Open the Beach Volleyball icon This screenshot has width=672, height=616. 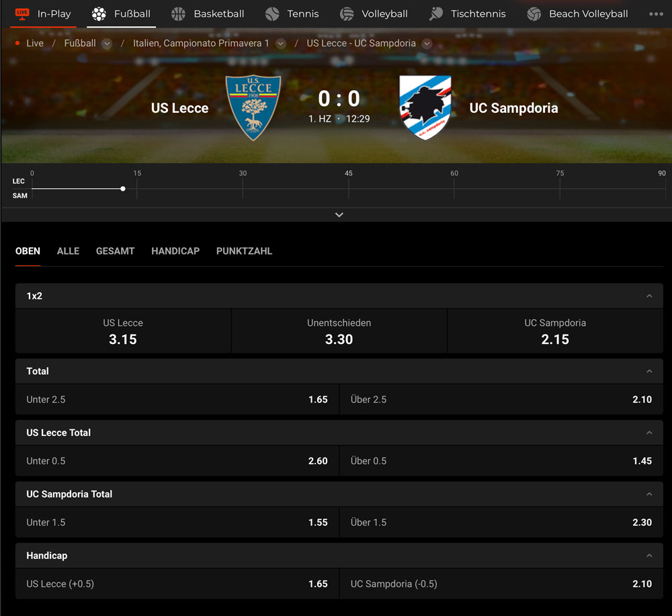tap(534, 13)
